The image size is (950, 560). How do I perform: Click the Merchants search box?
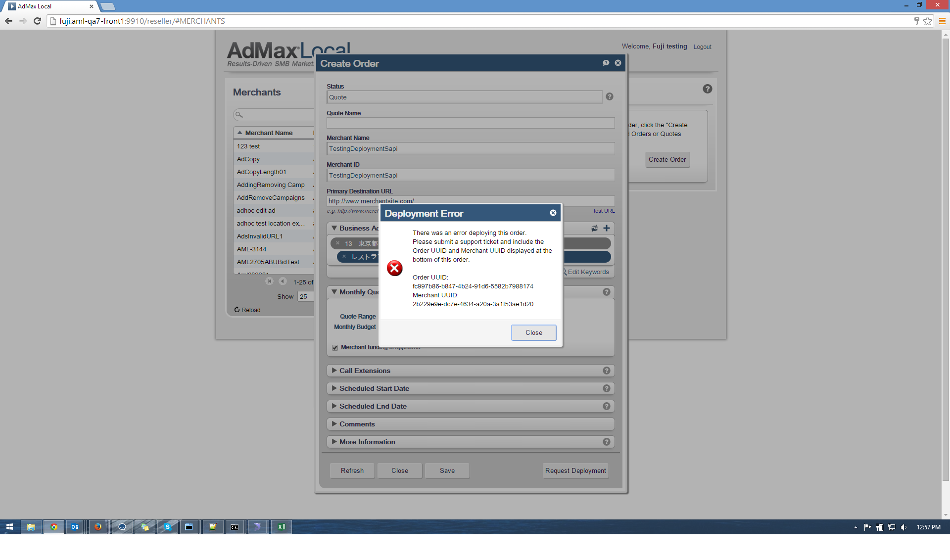coord(274,114)
